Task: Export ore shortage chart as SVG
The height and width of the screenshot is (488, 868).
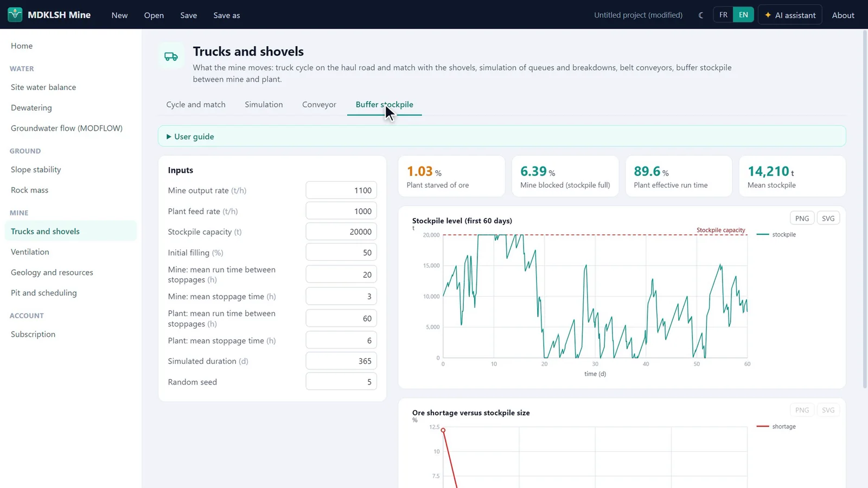Action: click(x=828, y=410)
